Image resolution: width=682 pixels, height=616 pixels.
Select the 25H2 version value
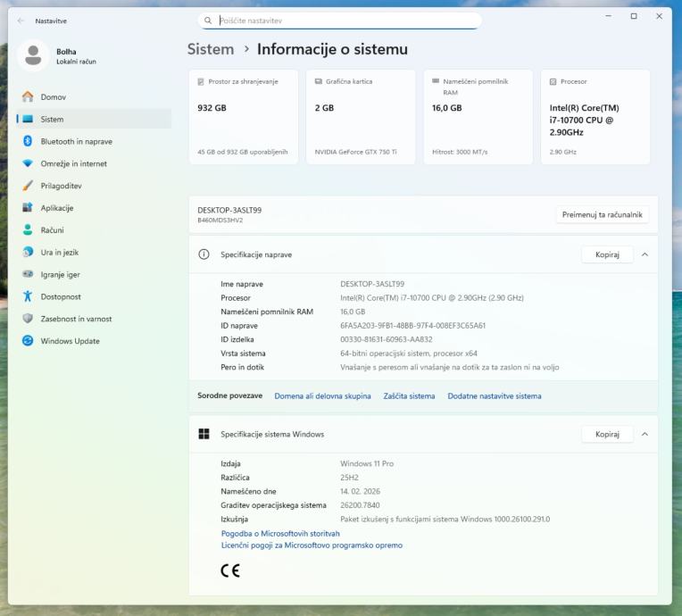click(x=349, y=478)
